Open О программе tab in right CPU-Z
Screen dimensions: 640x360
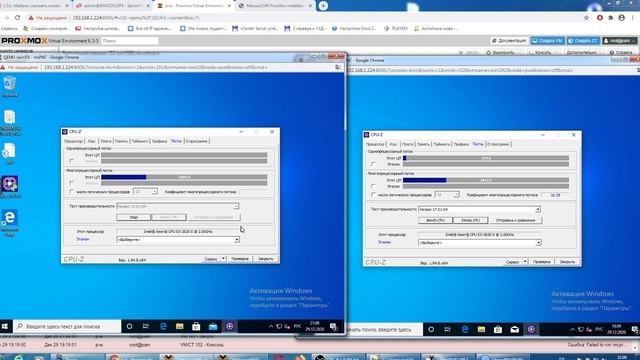[498, 144]
